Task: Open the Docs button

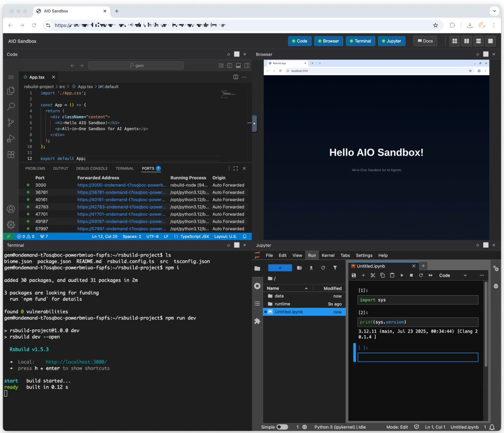Action: (425, 41)
